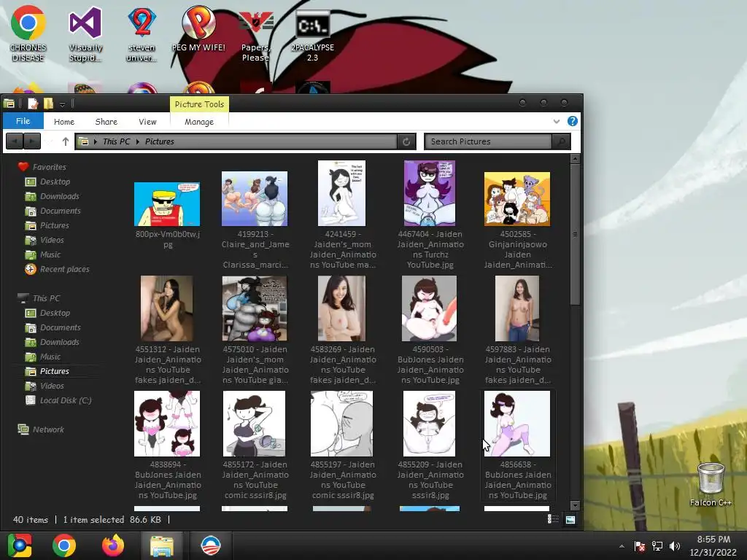
Task: Open Downloads under This PC
Action: coord(59,342)
